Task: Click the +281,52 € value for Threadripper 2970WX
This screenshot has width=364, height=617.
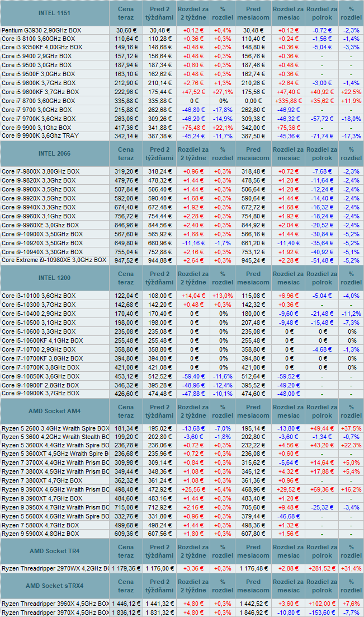Action: click(322, 569)
